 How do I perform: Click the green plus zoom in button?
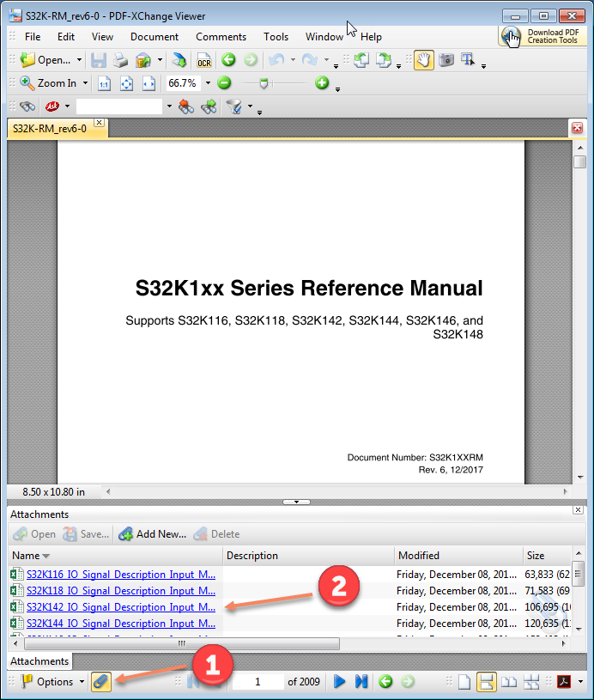point(322,82)
